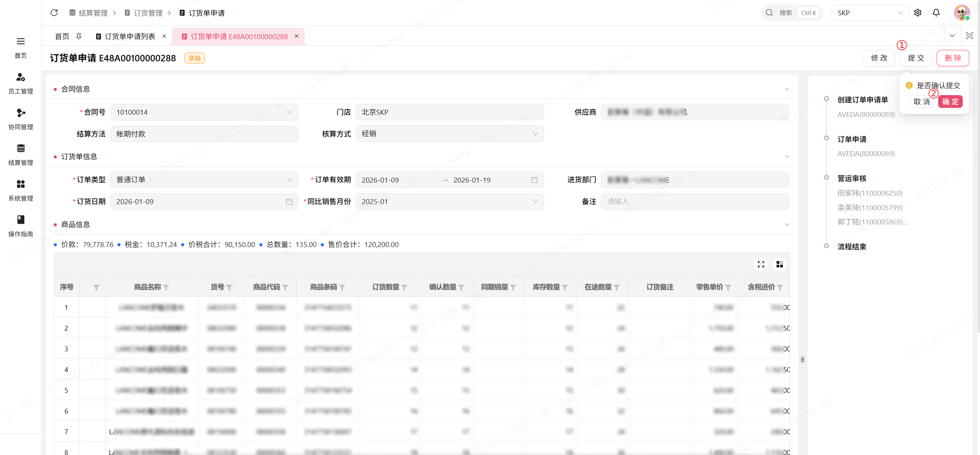Open the table column layout icon
This screenshot has width=980, height=455.
[x=779, y=264]
